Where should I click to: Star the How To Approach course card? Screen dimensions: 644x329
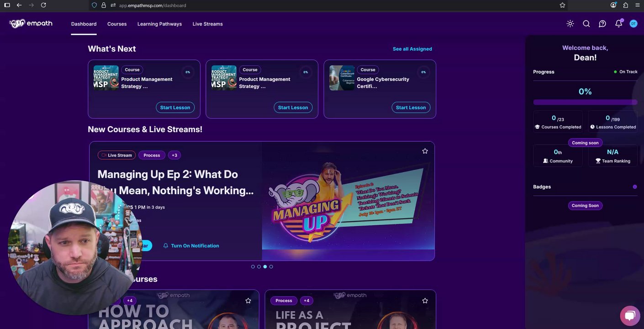tap(248, 301)
